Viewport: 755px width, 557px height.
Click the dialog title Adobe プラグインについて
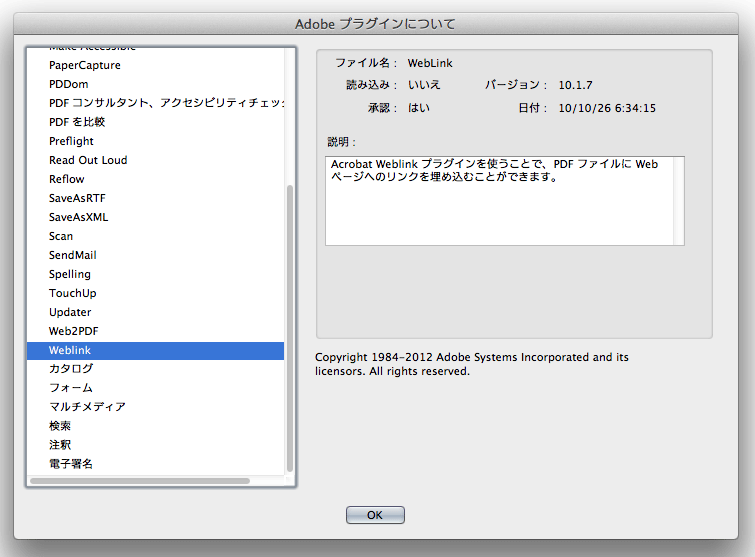pyautogui.click(x=375, y=24)
